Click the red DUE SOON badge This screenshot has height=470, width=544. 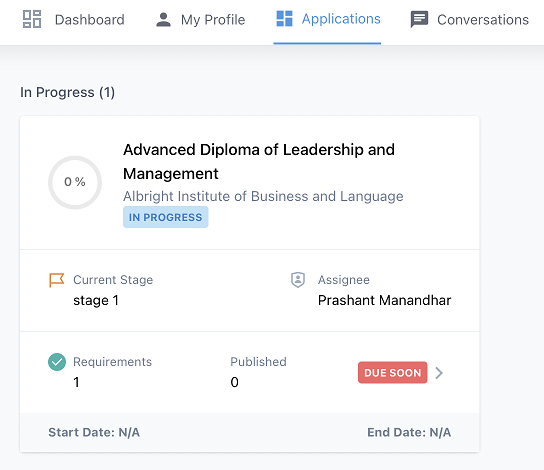(x=392, y=373)
